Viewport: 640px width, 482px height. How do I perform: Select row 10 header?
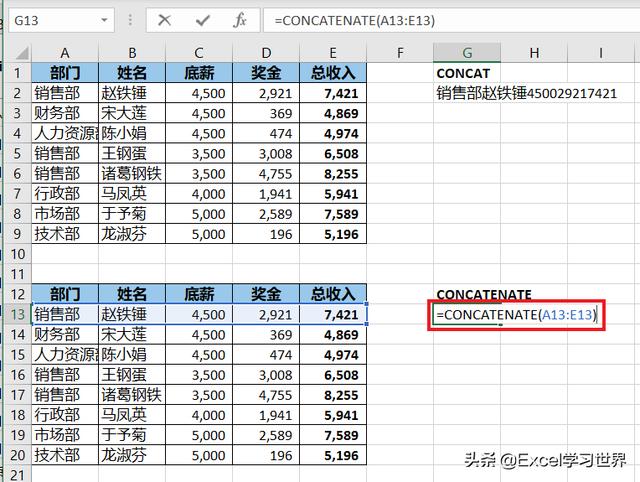(x=17, y=254)
